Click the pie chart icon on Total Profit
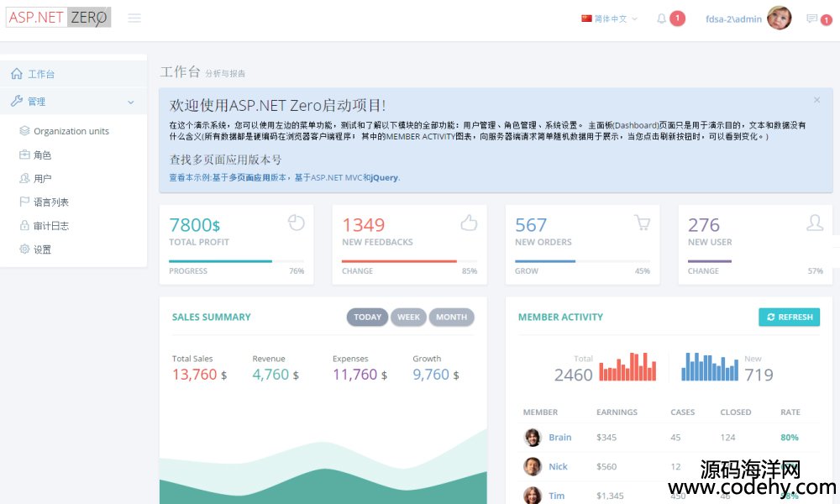The image size is (840, 504). coord(296,223)
